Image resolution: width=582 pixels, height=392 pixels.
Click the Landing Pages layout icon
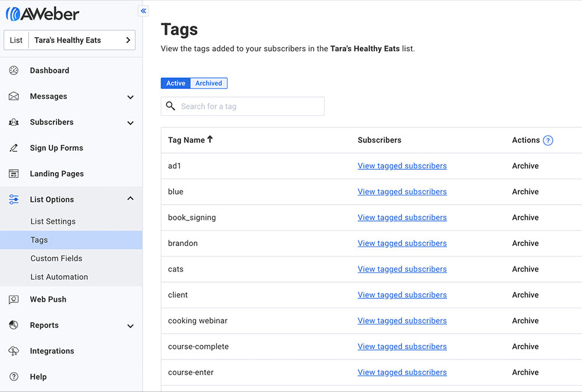[x=14, y=174]
